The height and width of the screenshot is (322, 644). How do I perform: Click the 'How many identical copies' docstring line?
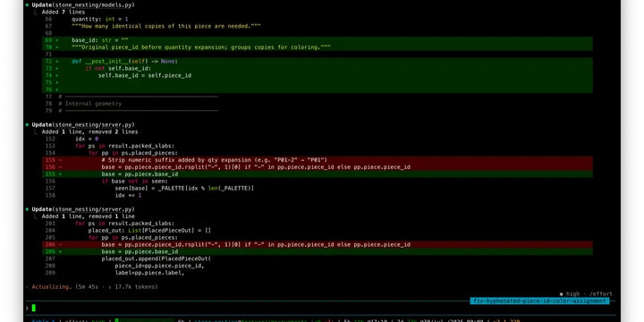click(x=166, y=26)
